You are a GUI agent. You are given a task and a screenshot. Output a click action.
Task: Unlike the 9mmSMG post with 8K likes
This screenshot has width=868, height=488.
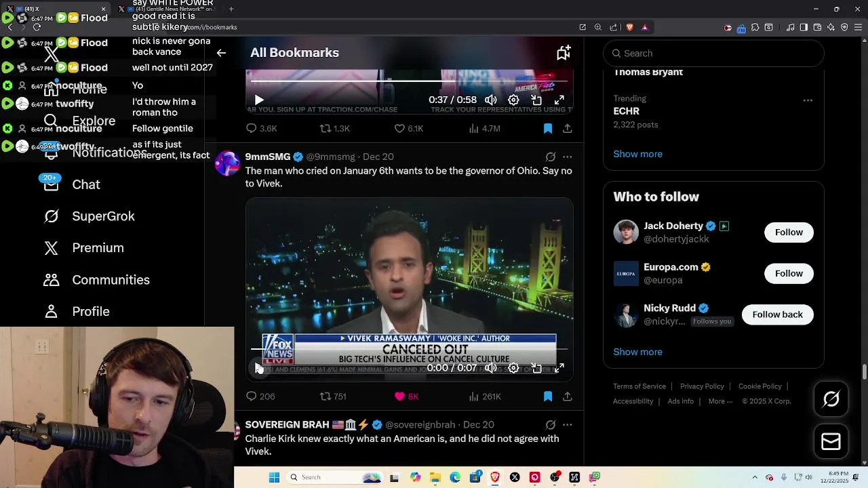(406, 396)
